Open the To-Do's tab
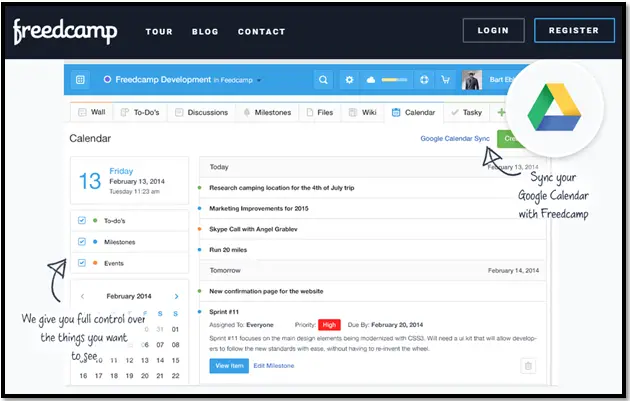This screenshot has height=401, width=630. tap(140, 112)
